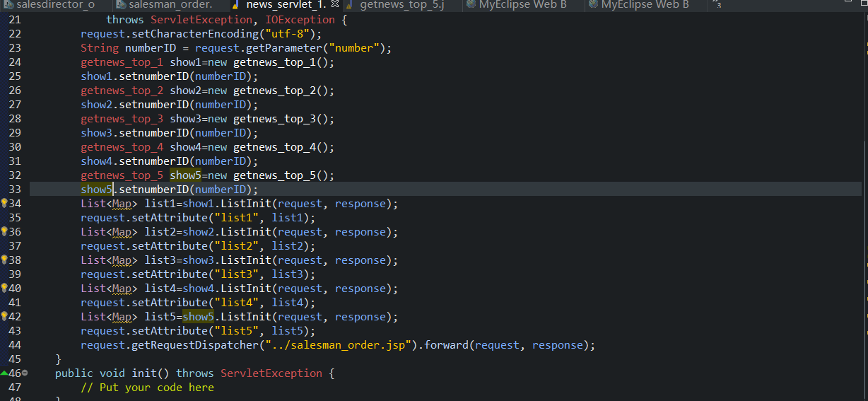The image size is (868, 401).
Task: Click the Java file icon of news_servlet_1 tab
Action: (x=235, y=5)
